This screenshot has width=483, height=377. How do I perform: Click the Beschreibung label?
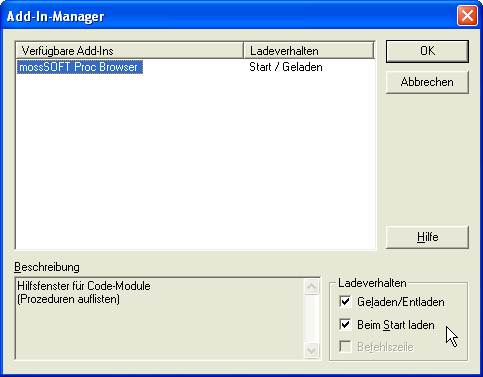47,267
